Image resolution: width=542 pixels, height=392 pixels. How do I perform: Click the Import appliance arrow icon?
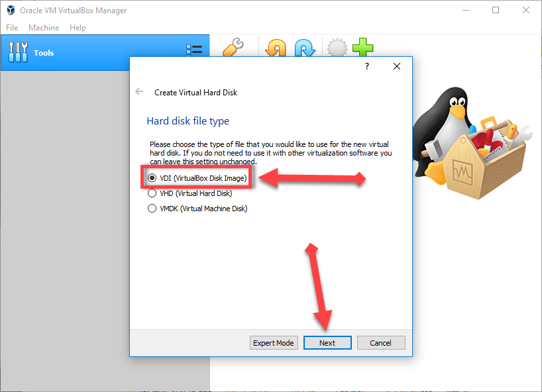[x=276, y=49]
